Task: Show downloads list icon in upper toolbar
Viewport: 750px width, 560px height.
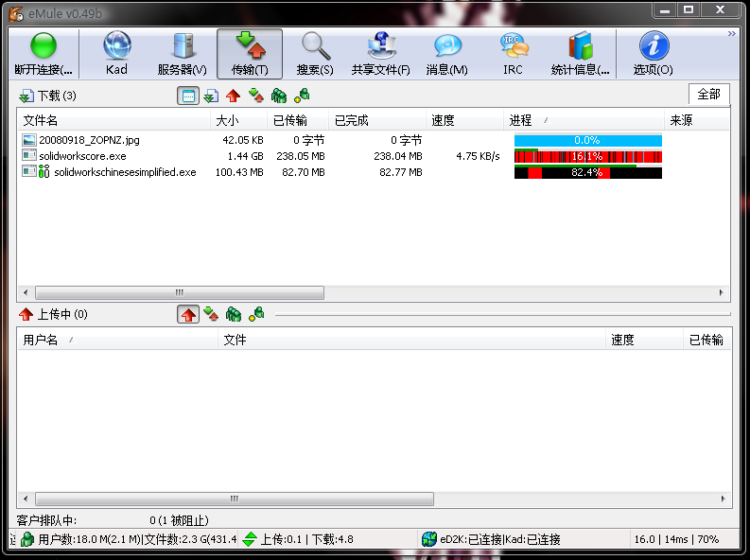Action: 211,96
